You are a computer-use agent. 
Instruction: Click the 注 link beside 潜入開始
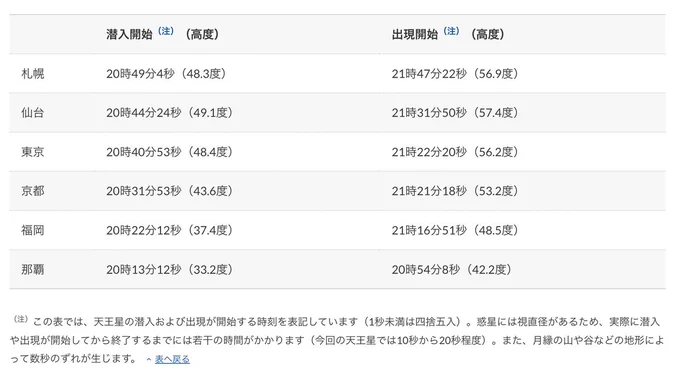(x=166, y=31)
